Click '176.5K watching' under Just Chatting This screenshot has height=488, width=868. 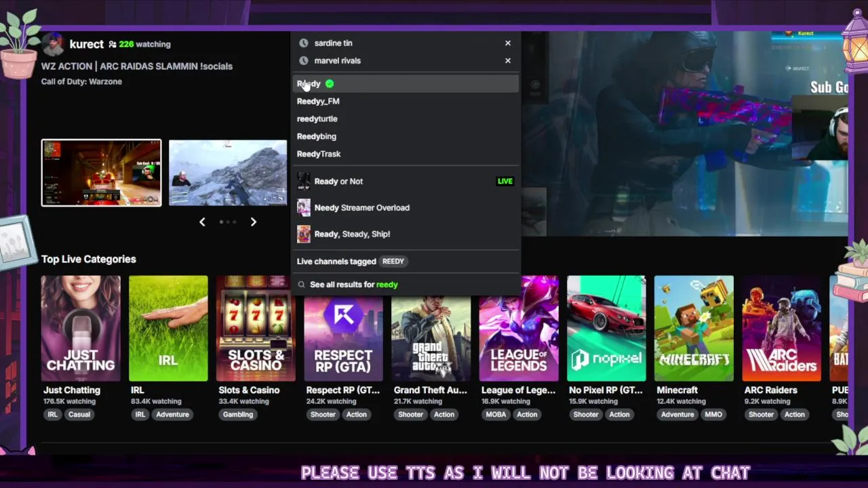70,401
